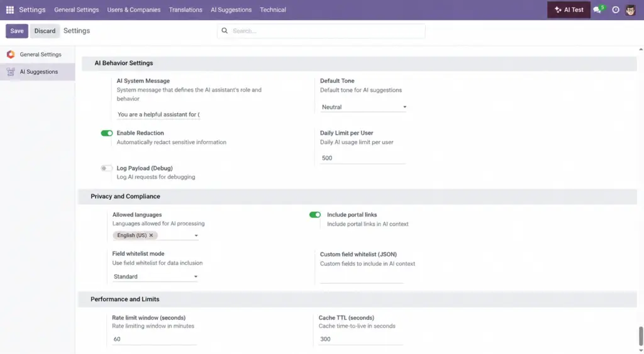This screenshot has height=354, width=644.
Task: Open the activities clock icon
Action: (x=615, y=9)
